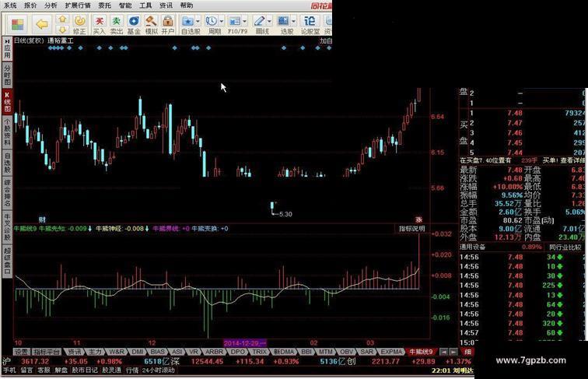
Task: Select the 主力 indicator tab
Action: coord(95,352)
